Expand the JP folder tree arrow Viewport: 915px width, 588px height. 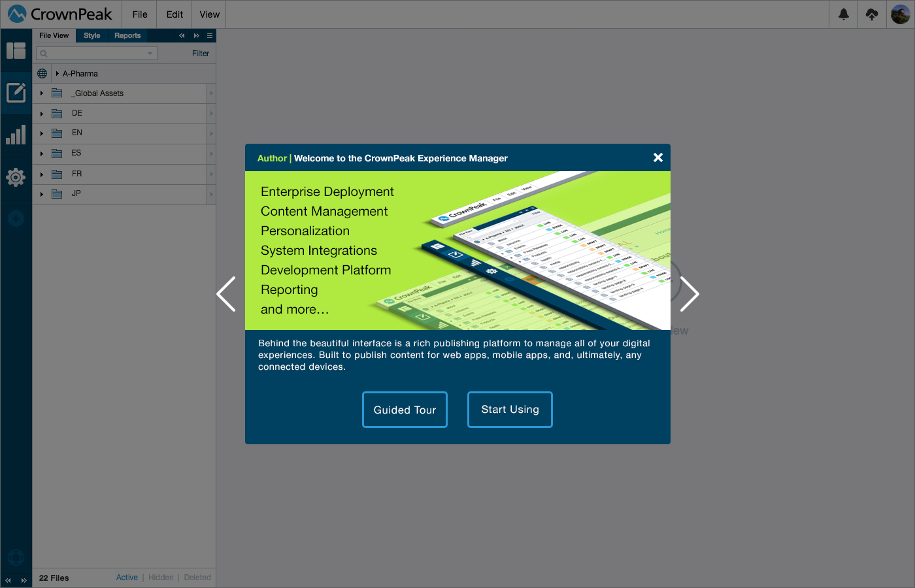[x=42, y=194]
